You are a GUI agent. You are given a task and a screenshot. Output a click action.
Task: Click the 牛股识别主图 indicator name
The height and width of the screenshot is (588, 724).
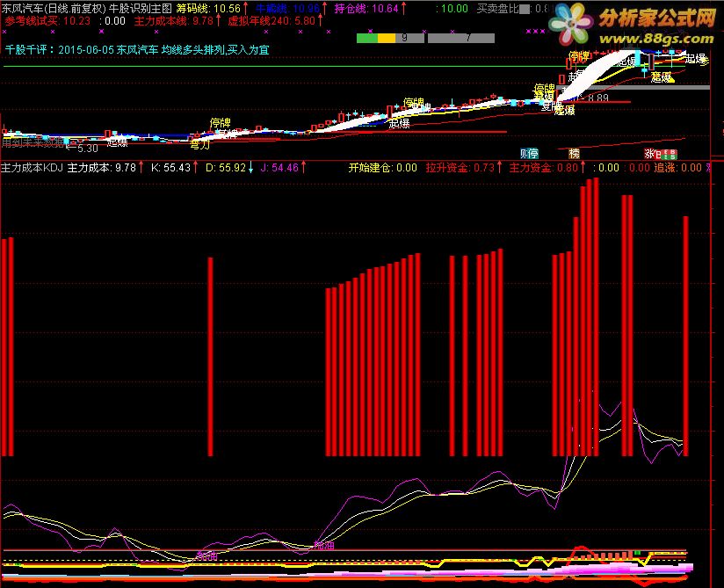click(141, 8)
